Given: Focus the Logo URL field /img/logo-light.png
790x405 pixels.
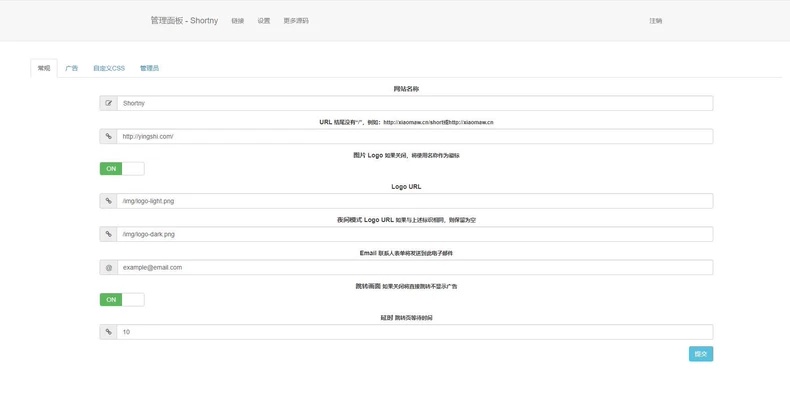Looking at the screenshot, I should click(x=415, y=201).
